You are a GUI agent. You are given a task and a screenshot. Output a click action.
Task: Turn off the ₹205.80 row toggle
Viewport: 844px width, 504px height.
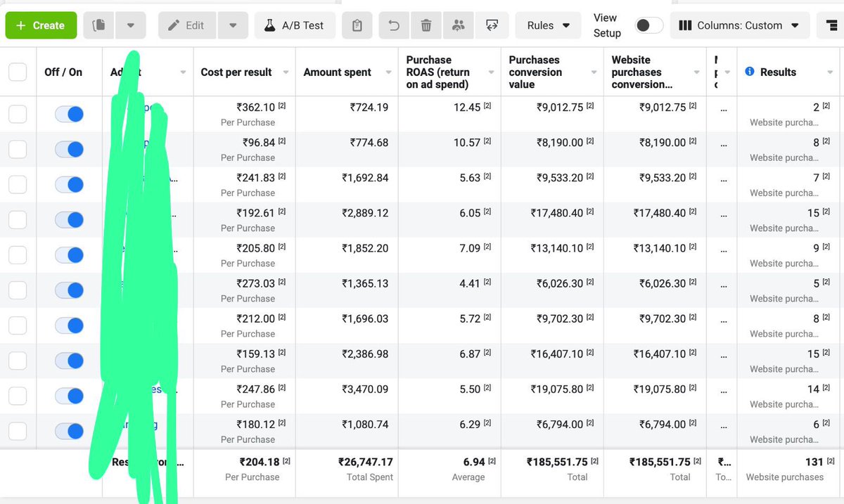[69, 255]
